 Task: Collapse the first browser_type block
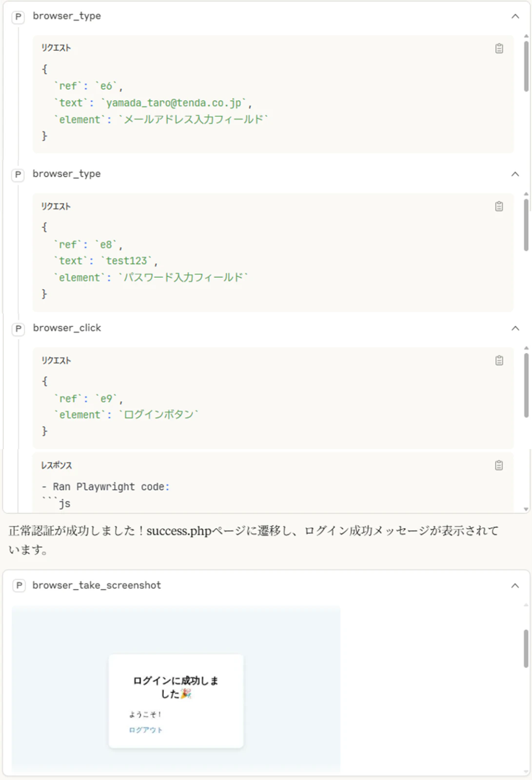coord(515,16)
